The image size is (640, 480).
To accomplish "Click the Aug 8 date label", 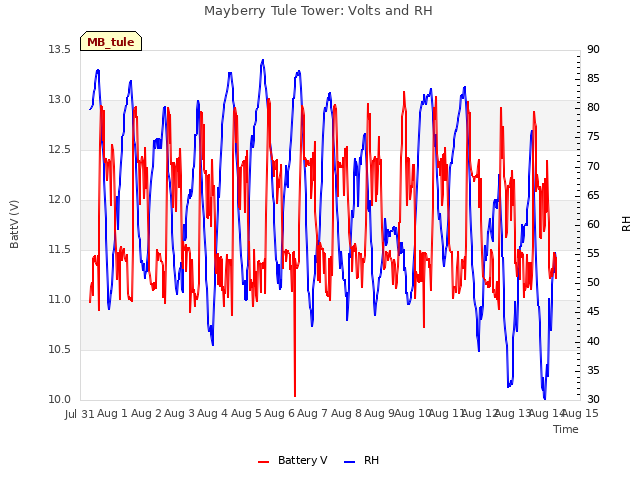I will 346,413.
